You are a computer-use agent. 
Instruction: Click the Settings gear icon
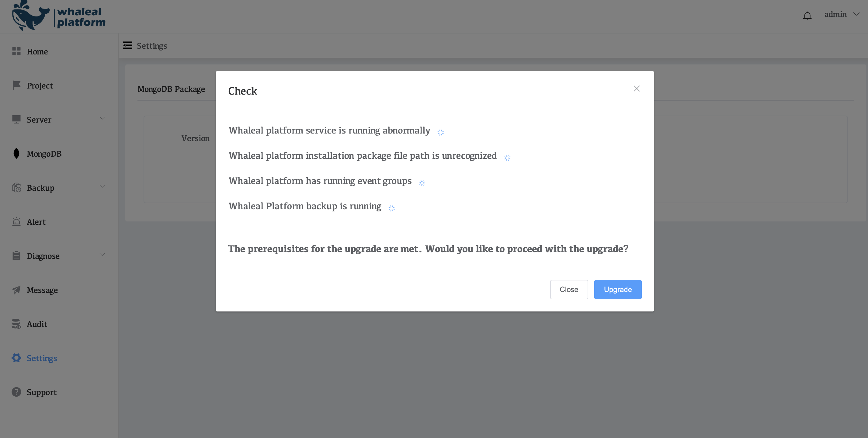pos(16,358)
